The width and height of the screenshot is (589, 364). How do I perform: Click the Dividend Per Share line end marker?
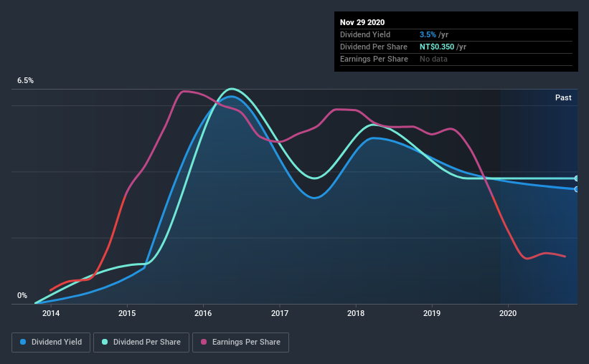[577, 178]
